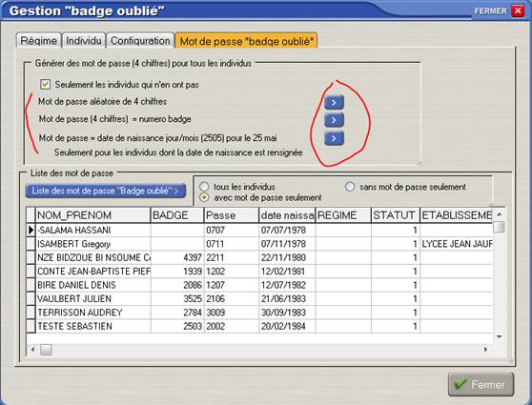Click horizontal scrollbar right arrow

click(x=485, y=349)
